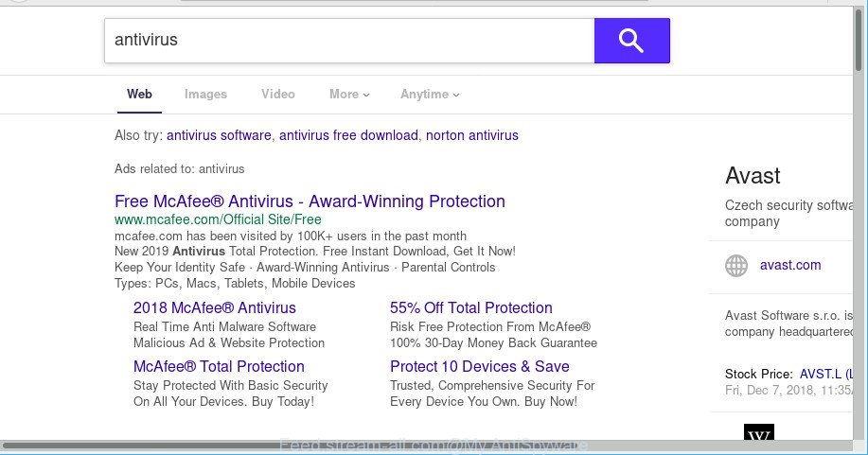Screen dimensions: 868x455
Task: Open the Anytime time filter dropdown
Action: tap(430, 94)
